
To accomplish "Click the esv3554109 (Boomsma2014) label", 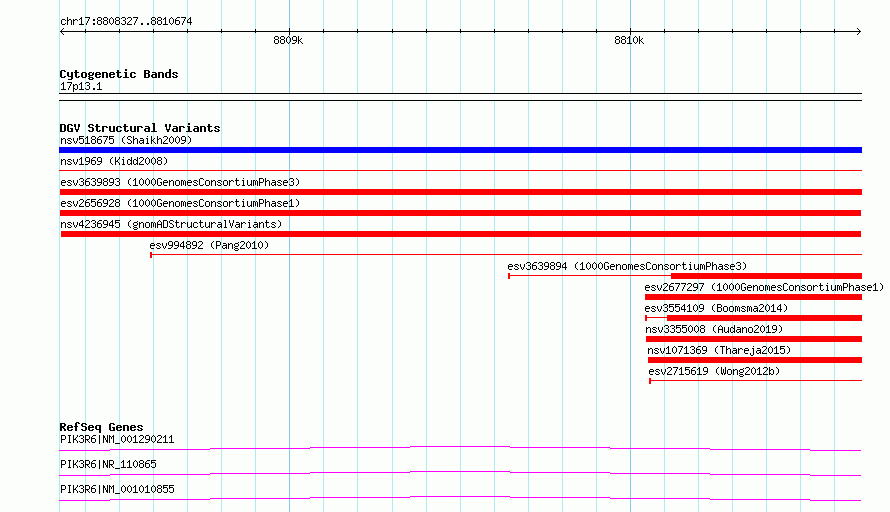I will pos(716,308).
